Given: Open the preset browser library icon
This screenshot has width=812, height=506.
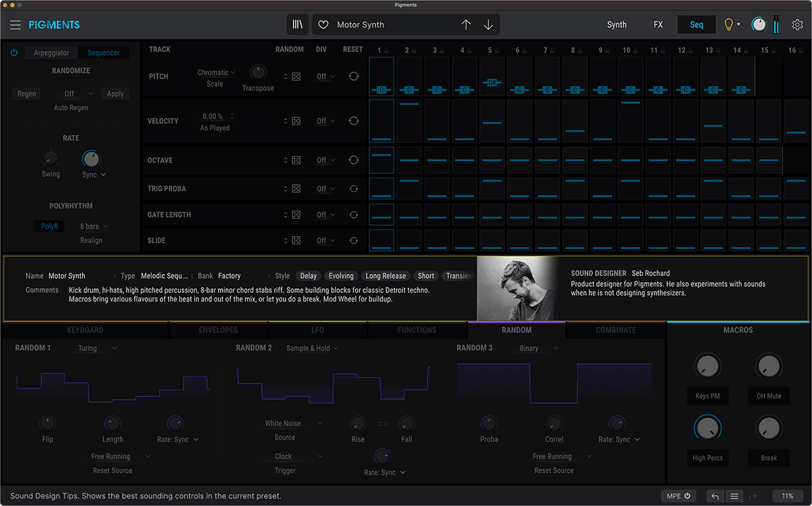Looking at the screenshot, I should tap(298, 24).
